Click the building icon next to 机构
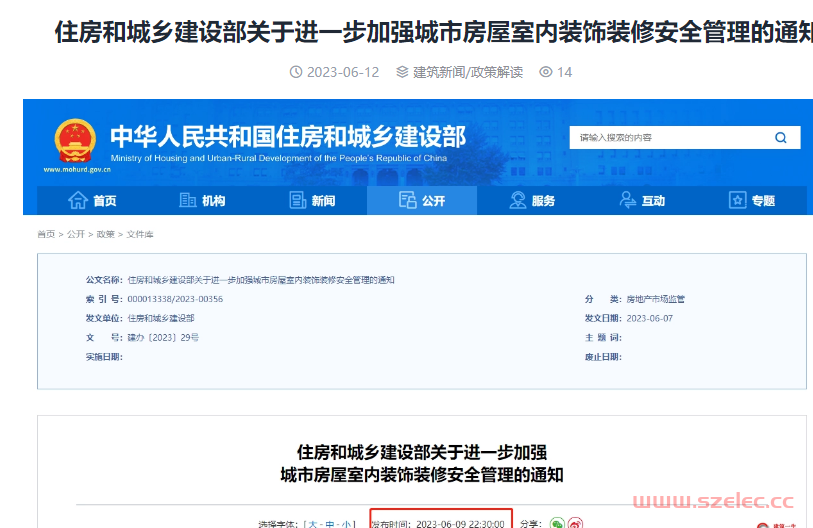 pyautogui.click(x=188, y=200)
